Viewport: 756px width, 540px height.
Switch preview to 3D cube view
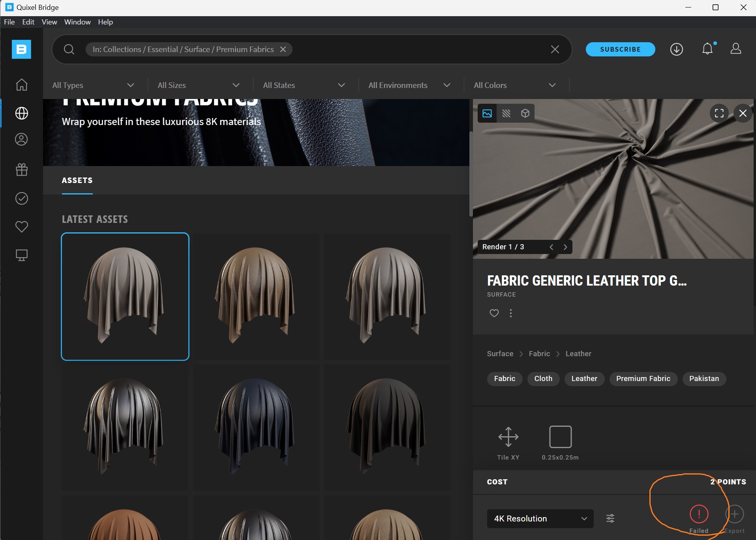point(525,113)
